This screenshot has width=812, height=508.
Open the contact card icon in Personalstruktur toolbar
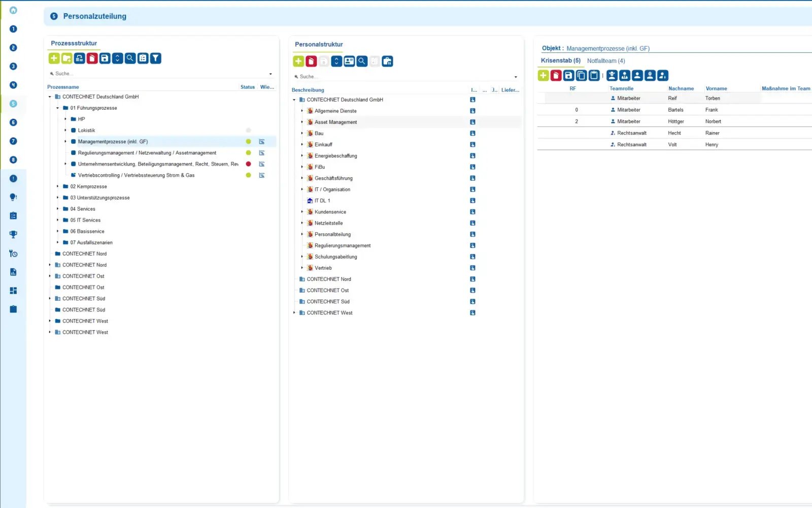[349, 61]
